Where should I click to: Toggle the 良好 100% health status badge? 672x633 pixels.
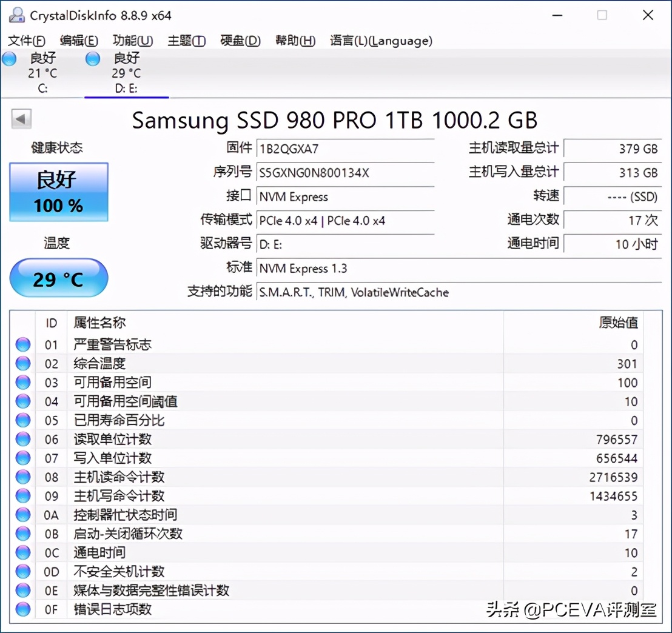tap(58, 192)
